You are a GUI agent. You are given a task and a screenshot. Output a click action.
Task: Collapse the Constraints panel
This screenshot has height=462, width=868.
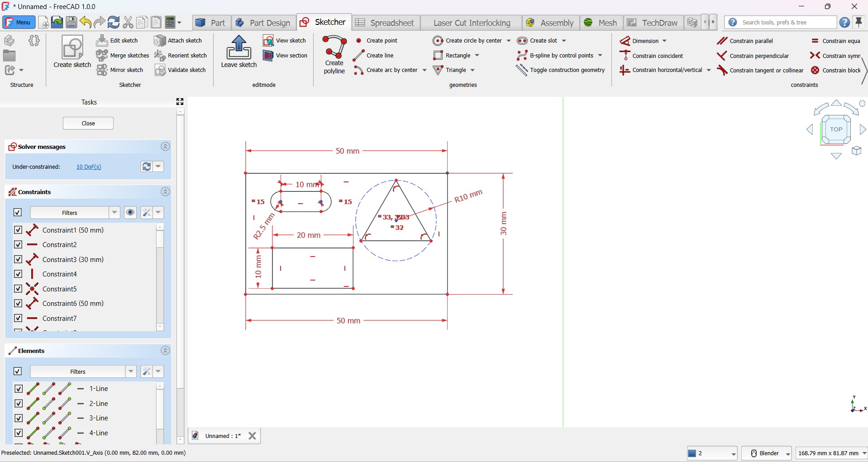[x=165, y=192]
